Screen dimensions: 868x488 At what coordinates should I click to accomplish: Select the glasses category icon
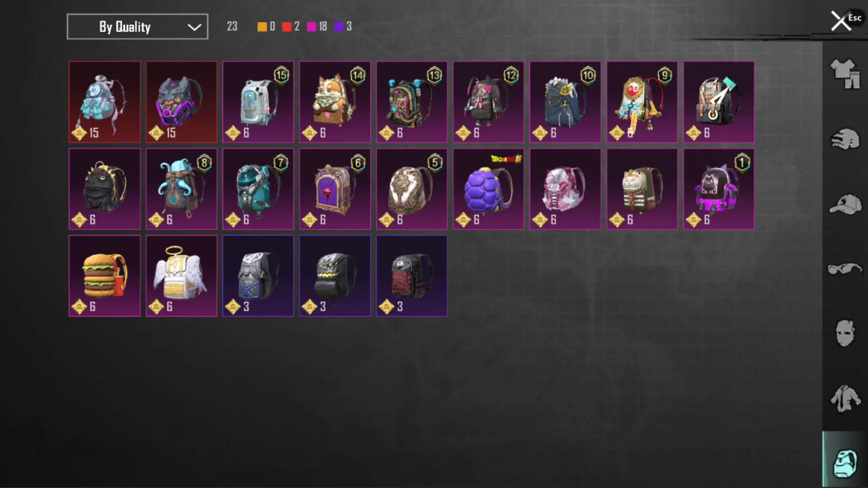[845, 269]
